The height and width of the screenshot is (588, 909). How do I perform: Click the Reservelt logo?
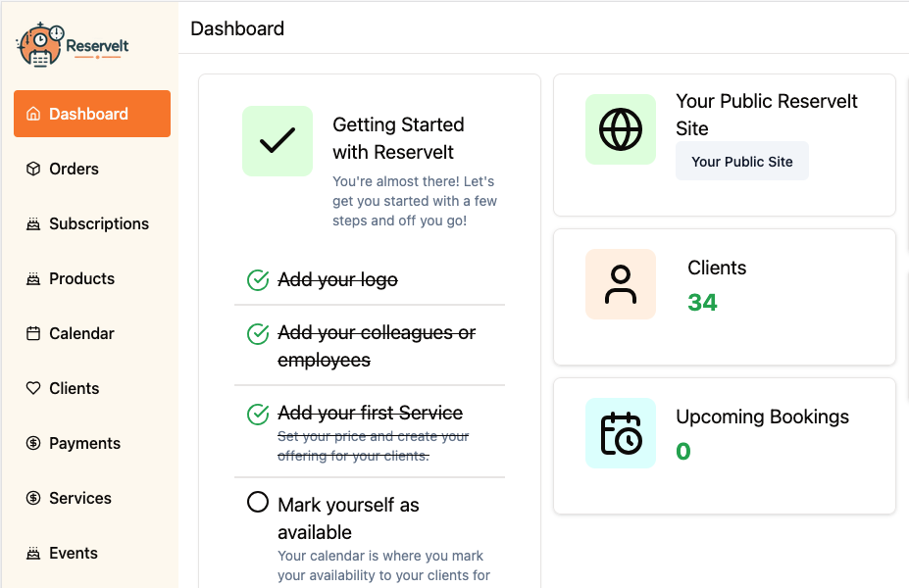[71, 42]
